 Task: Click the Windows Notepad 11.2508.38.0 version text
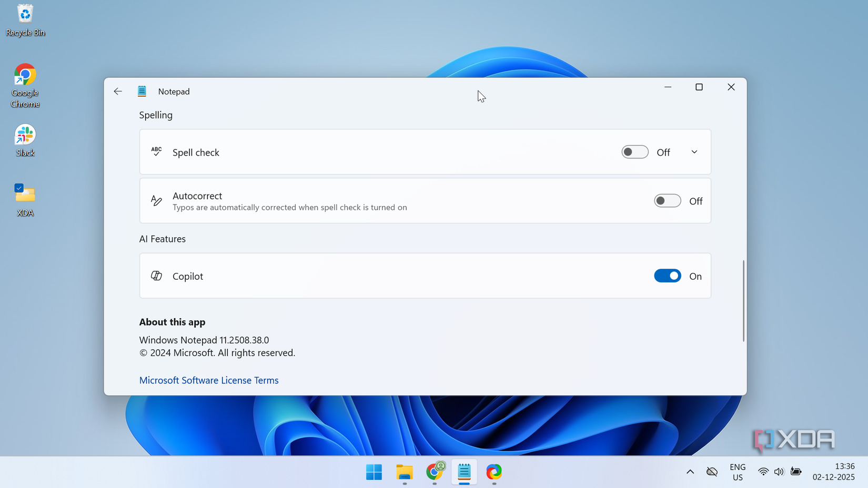point(204,340)
